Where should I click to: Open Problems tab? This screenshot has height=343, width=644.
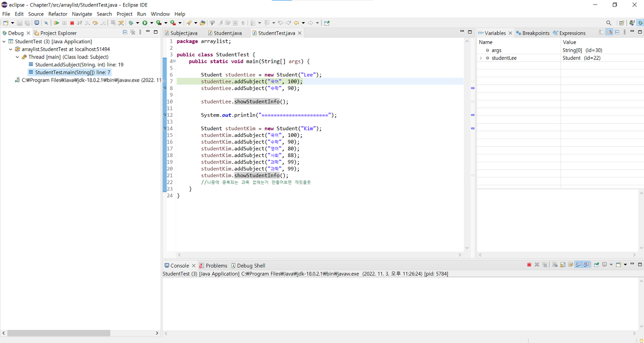click(x=213, y=266)
